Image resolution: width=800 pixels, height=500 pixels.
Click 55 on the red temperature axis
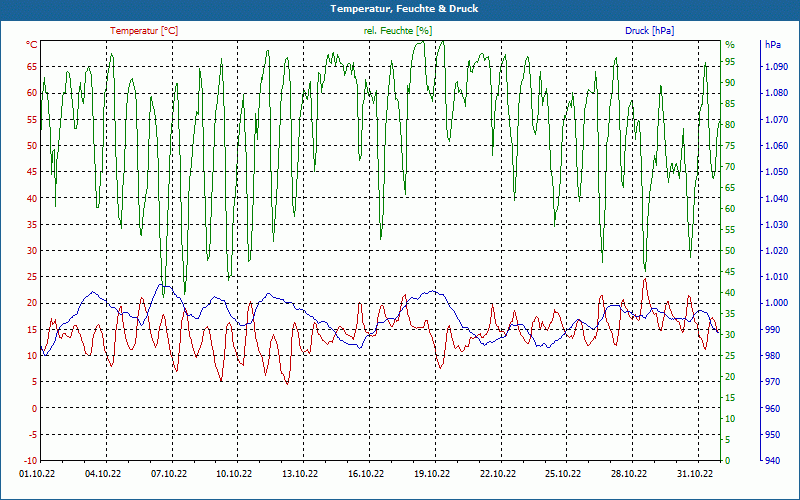(32, 119)
